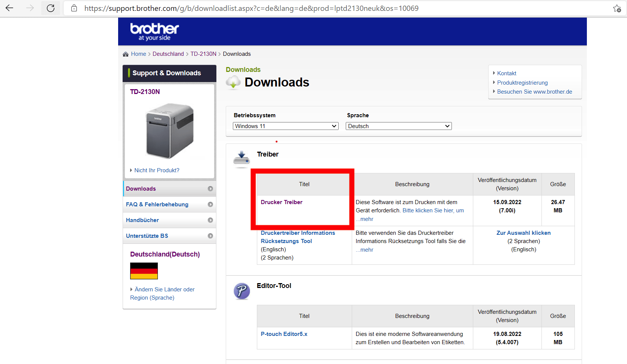The height and width of the screenshot is (364, 627).
Task: Click the Editor-Tool section heading
Action: (274, 286)
